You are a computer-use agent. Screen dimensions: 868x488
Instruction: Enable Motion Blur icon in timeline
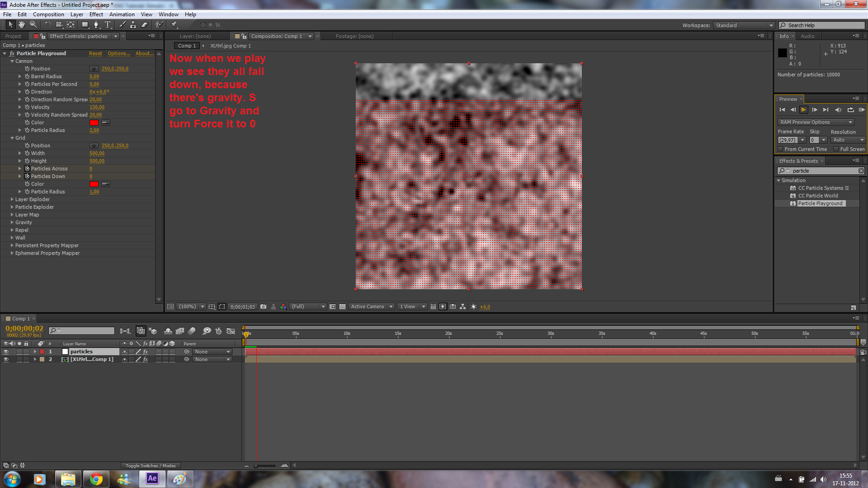coord(192,331)
